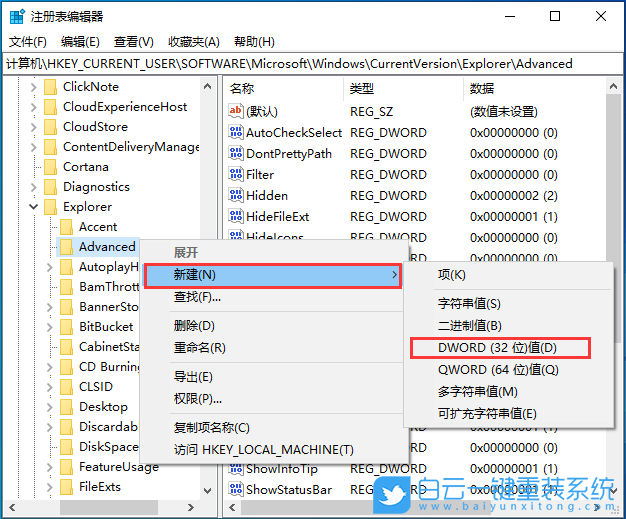The width and height of the screenshot is (626, 519).
Task: Expand the FeatureUsage tree node
Action: 50,466
